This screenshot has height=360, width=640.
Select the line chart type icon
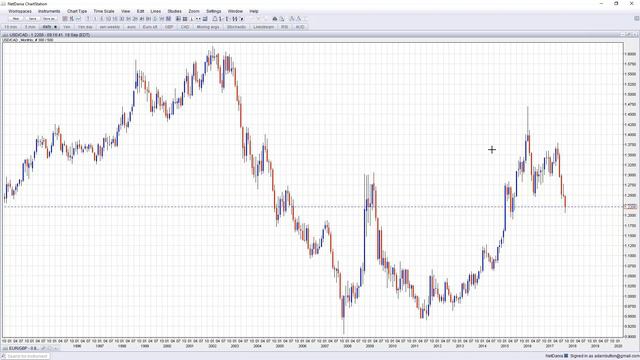78,19
